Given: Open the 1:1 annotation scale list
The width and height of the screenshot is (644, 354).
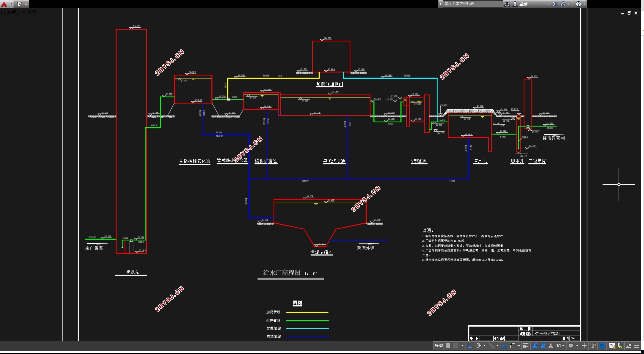Looking at the screenshot, I should click(x=560, y=346).
